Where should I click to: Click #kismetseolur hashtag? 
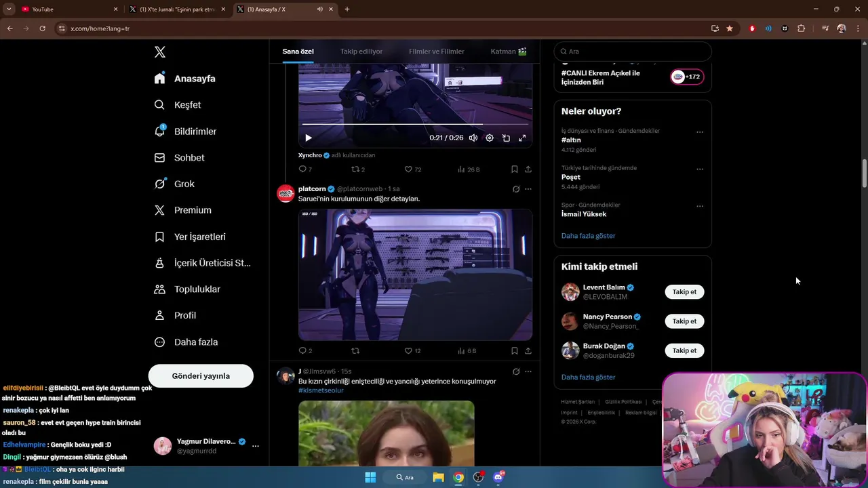coord(321,390)
